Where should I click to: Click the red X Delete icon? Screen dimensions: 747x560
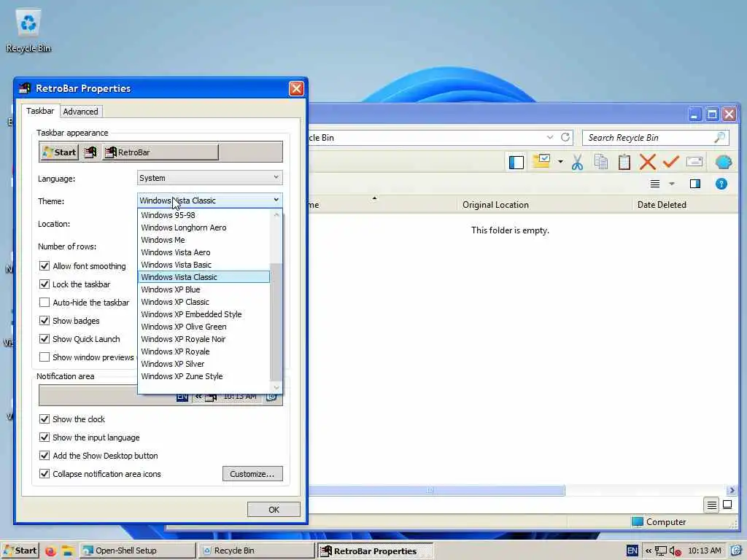(x=648, y=163)
